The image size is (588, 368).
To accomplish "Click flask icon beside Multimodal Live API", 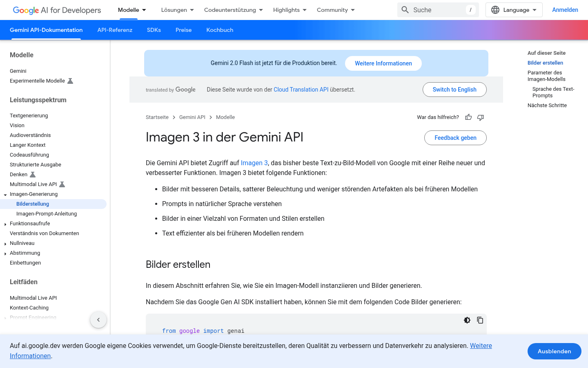I will [62, 184].
